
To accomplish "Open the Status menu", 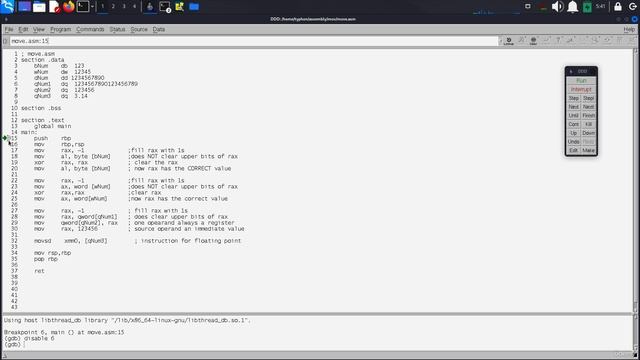I will pyautogui.click(x=117, y=29).
